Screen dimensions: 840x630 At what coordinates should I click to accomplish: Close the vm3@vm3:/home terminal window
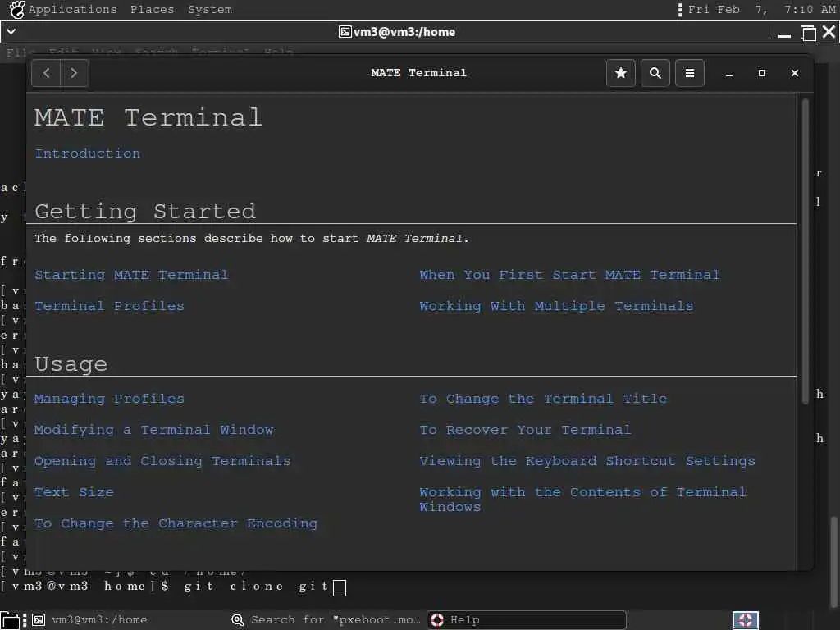(x=829, y=32)
